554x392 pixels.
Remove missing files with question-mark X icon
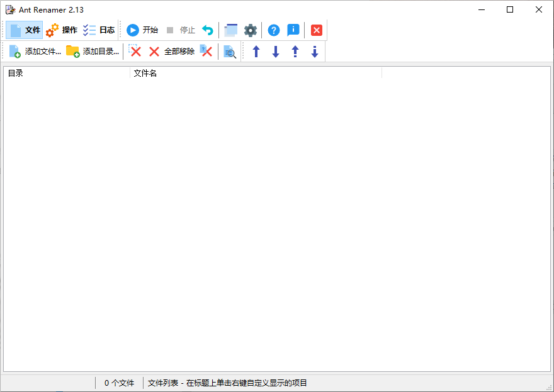pos(206,52)
